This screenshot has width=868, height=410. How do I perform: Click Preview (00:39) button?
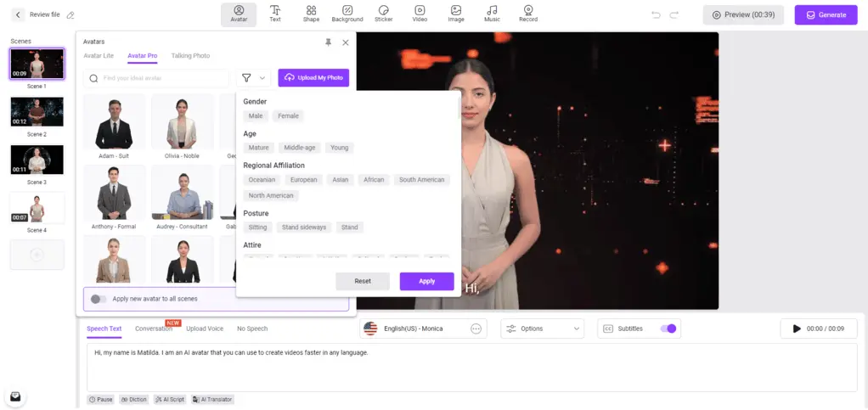click(x=743, y=15)
